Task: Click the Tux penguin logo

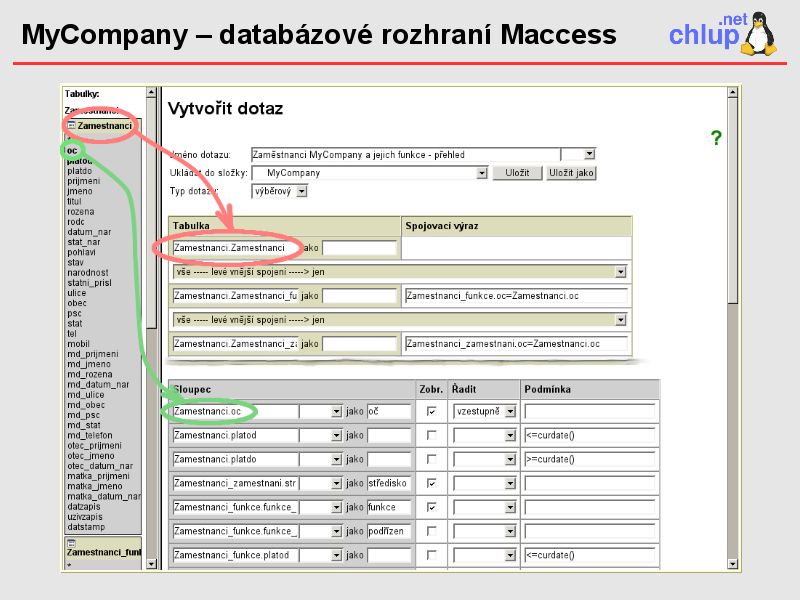Action: pyautogui.click(x=759, y=34)
